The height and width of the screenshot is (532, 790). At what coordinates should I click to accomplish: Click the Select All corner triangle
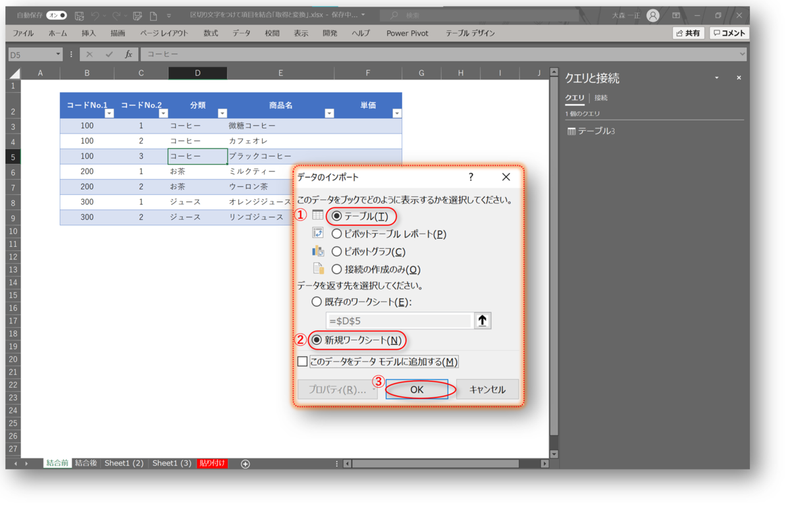pos(13,73)
